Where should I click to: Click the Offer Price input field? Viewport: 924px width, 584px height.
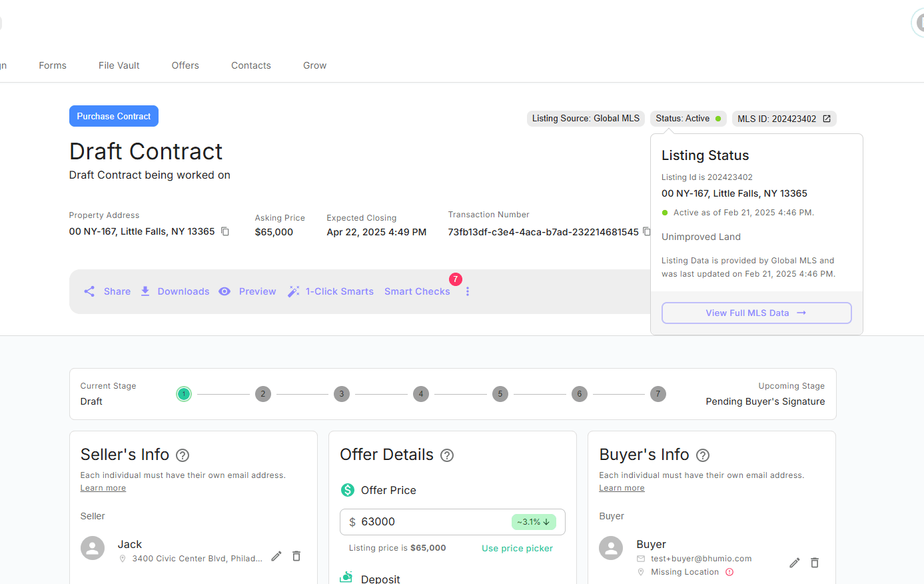433,522
